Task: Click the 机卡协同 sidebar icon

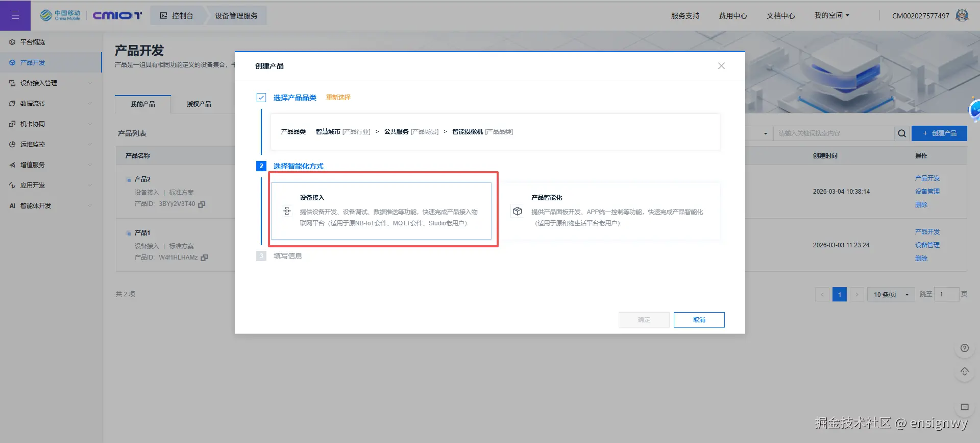Action: 12,124
